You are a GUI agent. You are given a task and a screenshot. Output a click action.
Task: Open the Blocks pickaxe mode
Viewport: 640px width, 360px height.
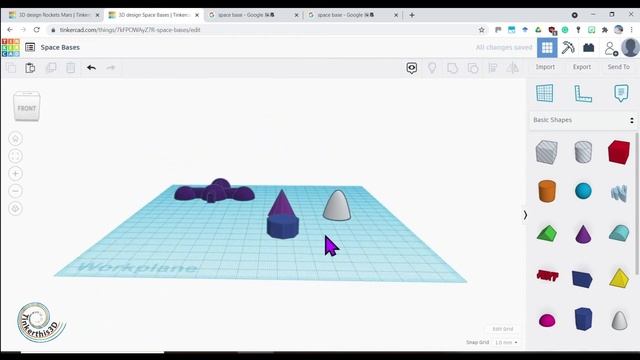[x=568, y=48]
